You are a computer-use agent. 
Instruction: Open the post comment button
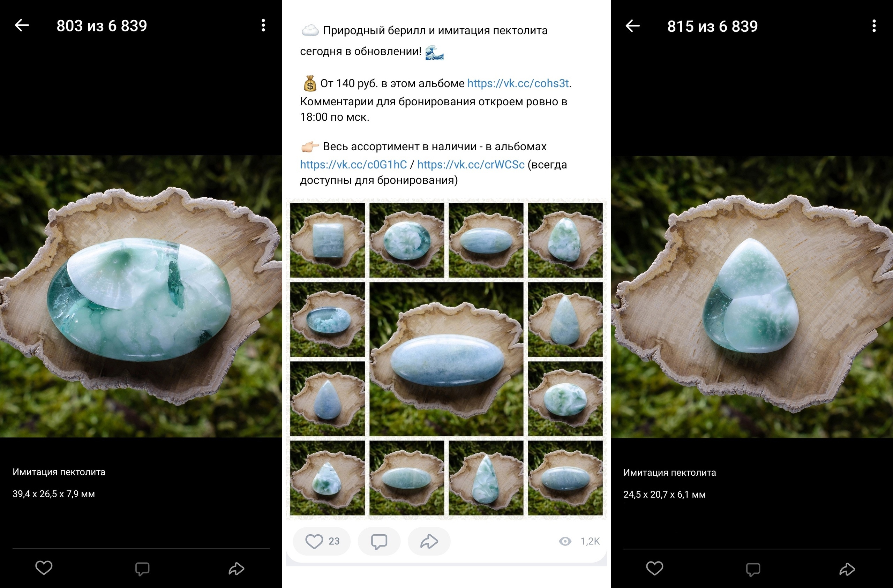pyautogui.click(x=379, y=541)
